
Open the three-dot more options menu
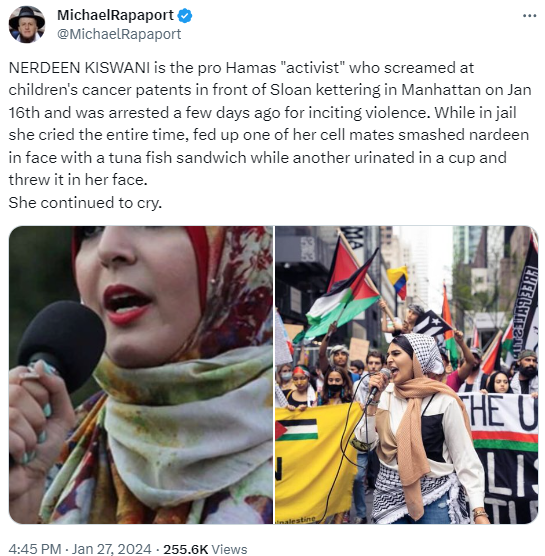click(529, 16)
